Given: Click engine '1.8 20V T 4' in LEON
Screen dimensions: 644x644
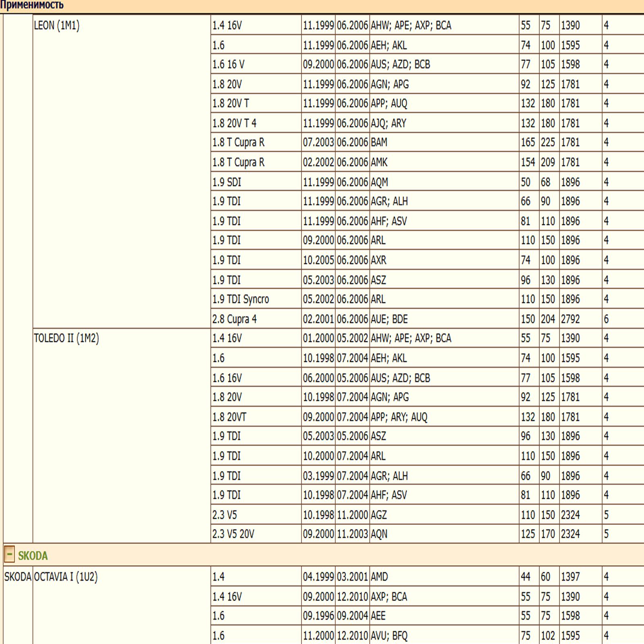Looking at the screenshot, I should click(x=256, y=123).
